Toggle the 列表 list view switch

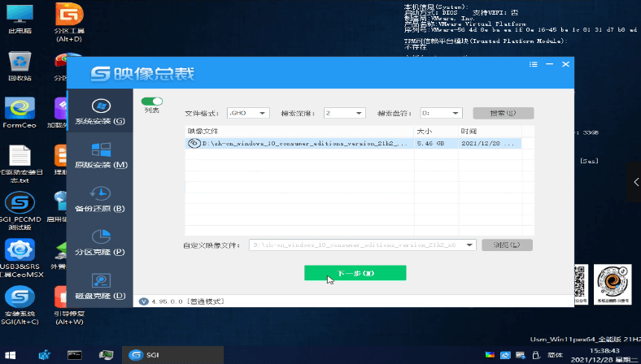pyautogui.click(x=152, y=102)
